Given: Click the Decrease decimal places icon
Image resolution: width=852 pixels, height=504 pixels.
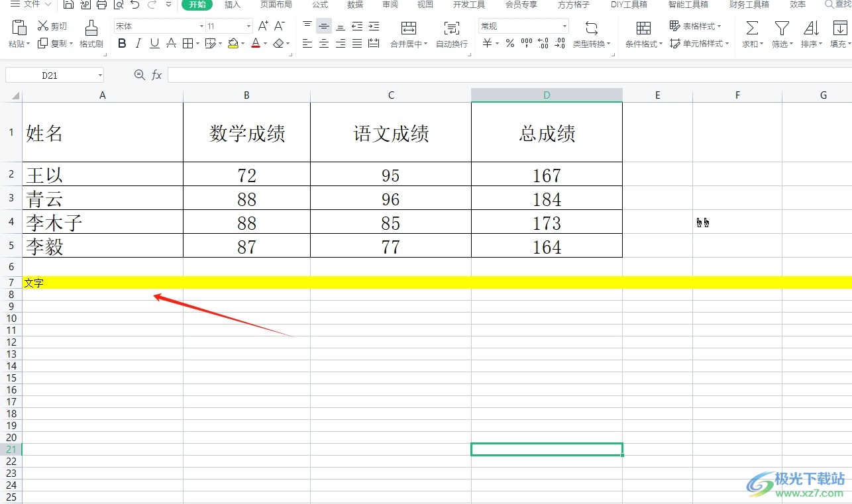Looking at the screenshot, I should click(x=560, y=44).
